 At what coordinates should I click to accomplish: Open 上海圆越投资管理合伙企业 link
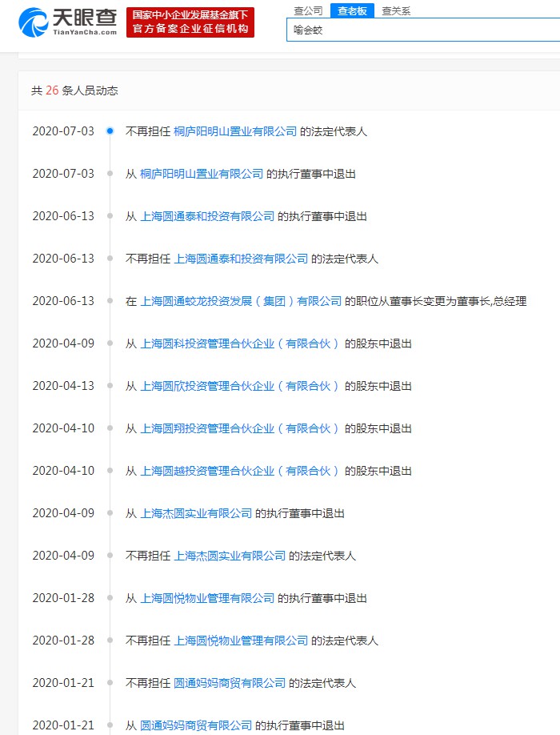239,471
